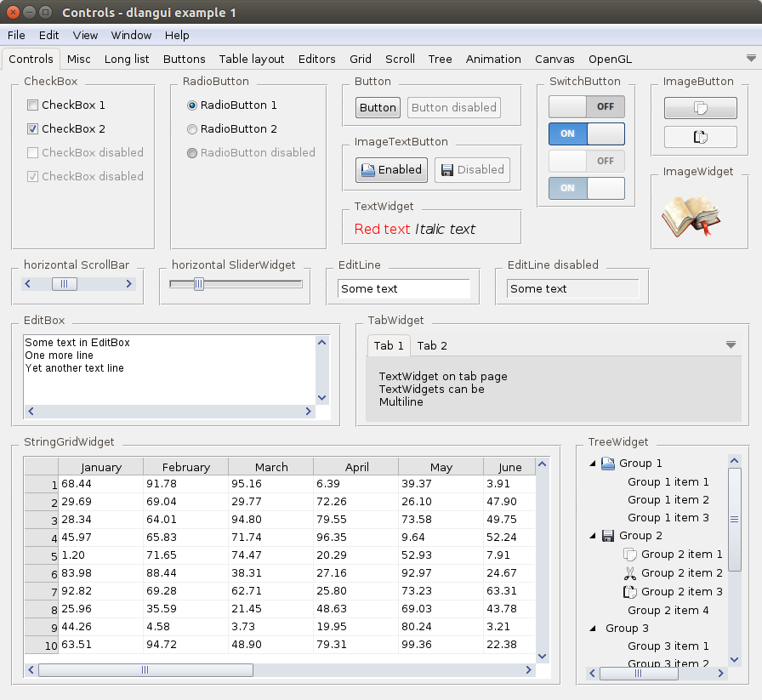The width and height of the screenshot is (762, 700).
Task: Collapse the Group 1 tree node
Action: [x=593, y=464]
